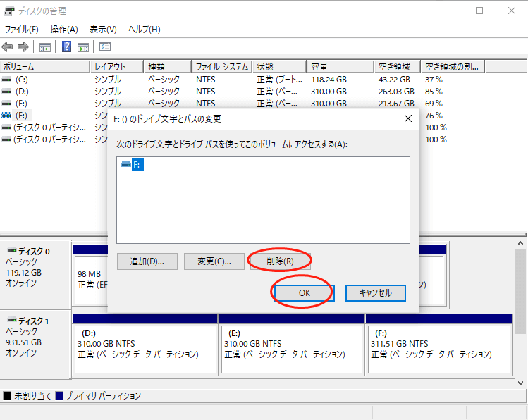Open the 操作(A) menu
The width and height of the screenshot is (528, 420).
(x=64, y=30)
